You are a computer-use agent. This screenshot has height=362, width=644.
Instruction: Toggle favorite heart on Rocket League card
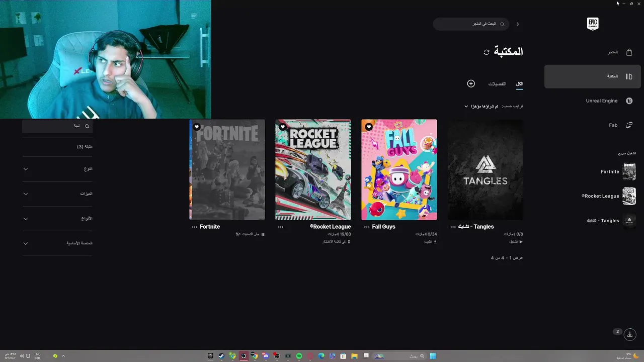coord(283,127)
